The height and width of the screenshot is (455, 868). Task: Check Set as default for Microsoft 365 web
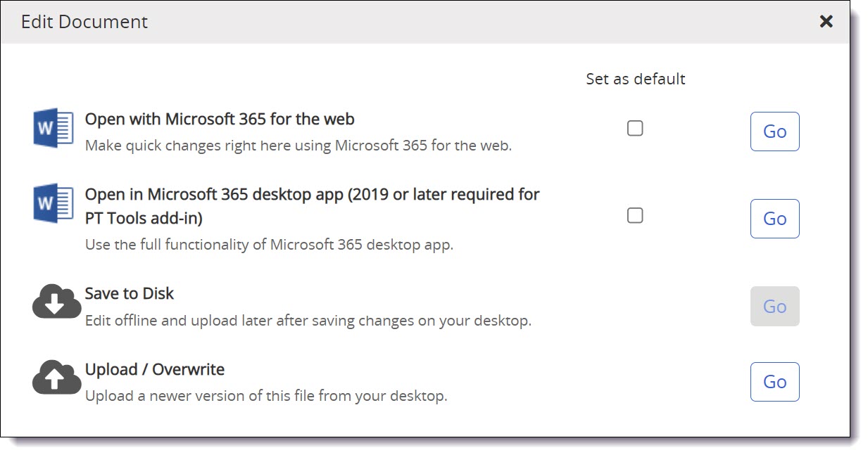click(x=635, y=128)
